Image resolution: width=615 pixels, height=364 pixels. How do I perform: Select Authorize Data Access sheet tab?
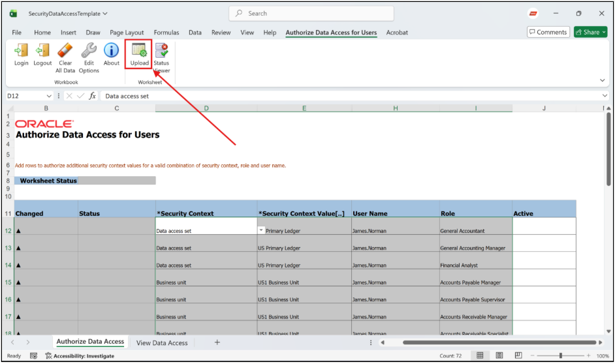tap(90, 342)
